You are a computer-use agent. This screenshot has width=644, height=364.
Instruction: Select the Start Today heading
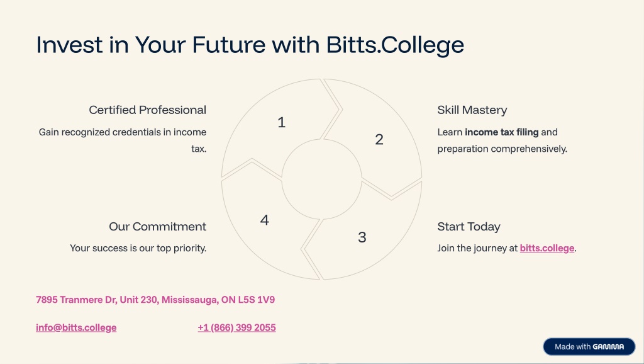click(469, 227)
